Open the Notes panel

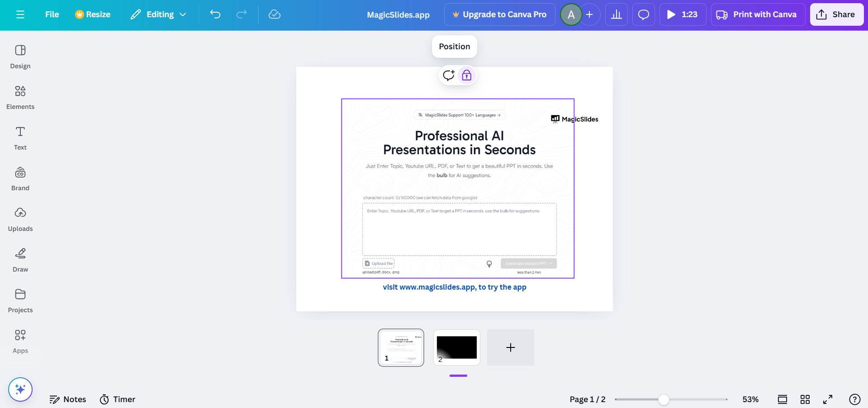tap(68, 399)
